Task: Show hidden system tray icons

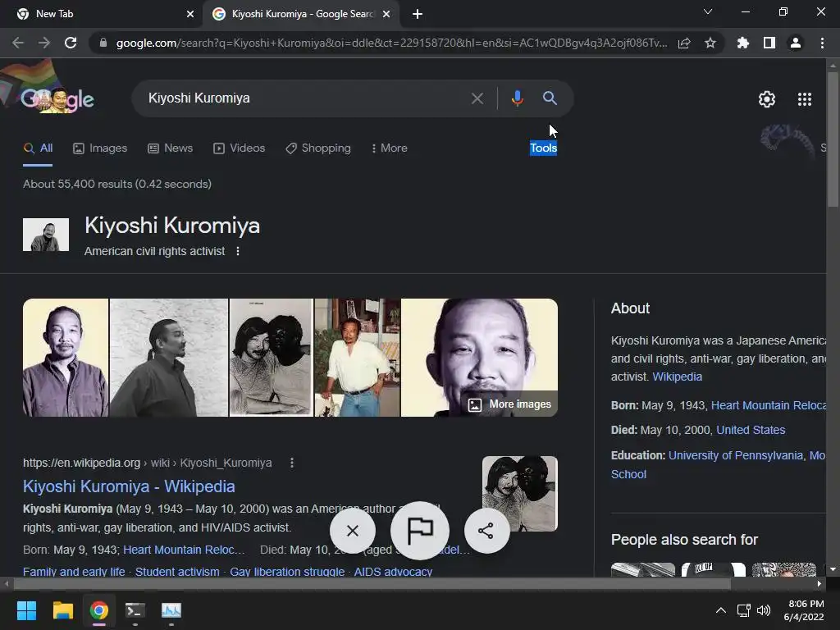Action: 721,610
